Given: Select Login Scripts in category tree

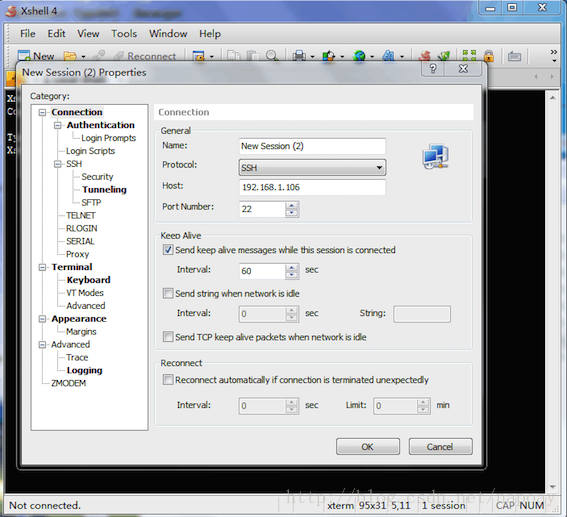Looking at the screenshot, I should point(90,151).
